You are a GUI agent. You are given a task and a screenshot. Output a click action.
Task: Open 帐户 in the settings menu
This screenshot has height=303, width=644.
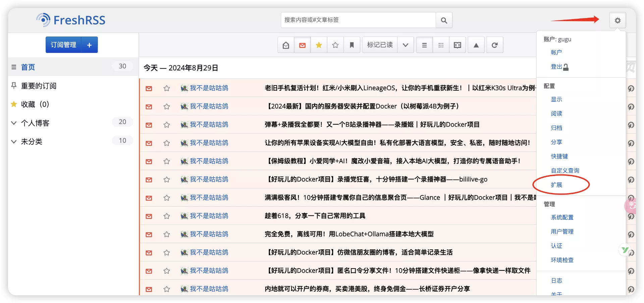click(x=556, y=52)
